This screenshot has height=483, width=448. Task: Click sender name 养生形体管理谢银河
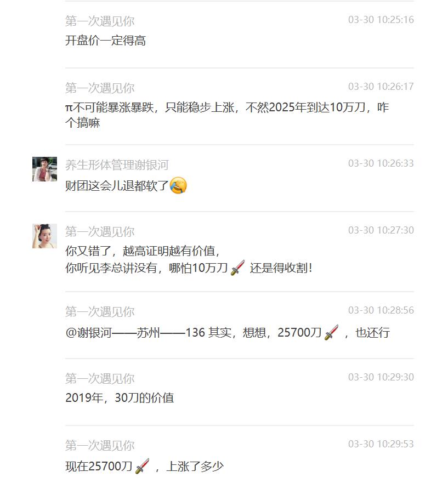(117, 165)
